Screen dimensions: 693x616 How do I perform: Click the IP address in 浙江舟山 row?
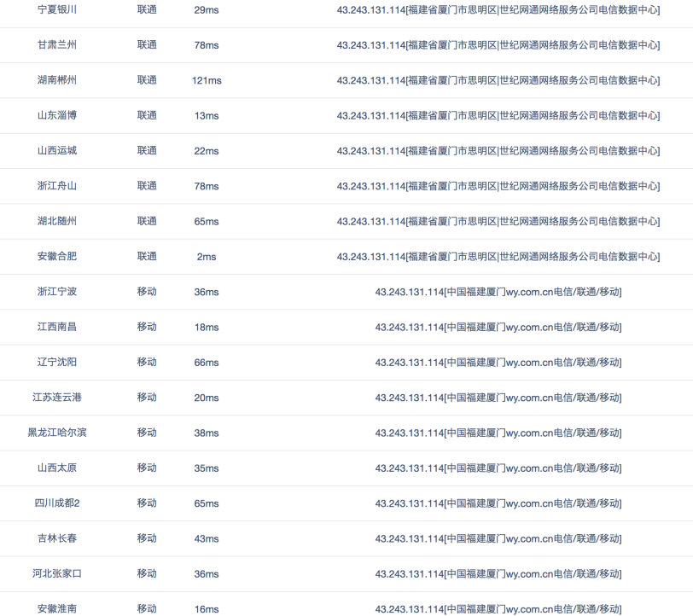point(370,186)
